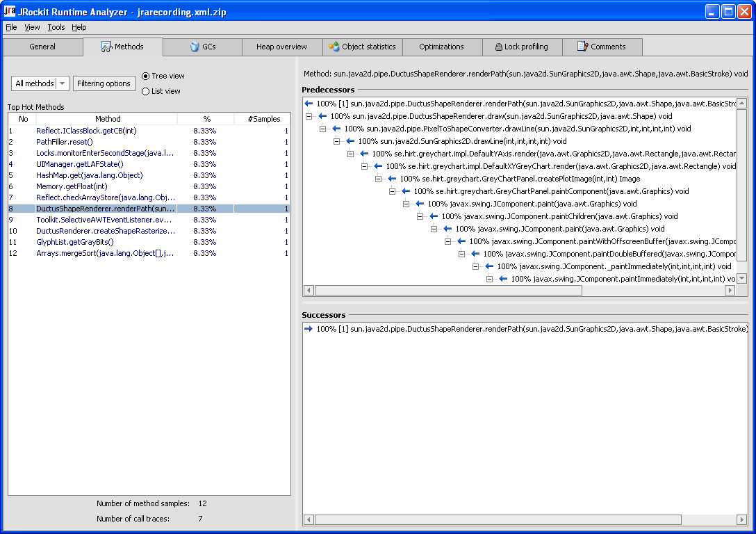Select DuctusRenderer.createShapeRasterizer row

pyautogui.click(x=149, y=231)
